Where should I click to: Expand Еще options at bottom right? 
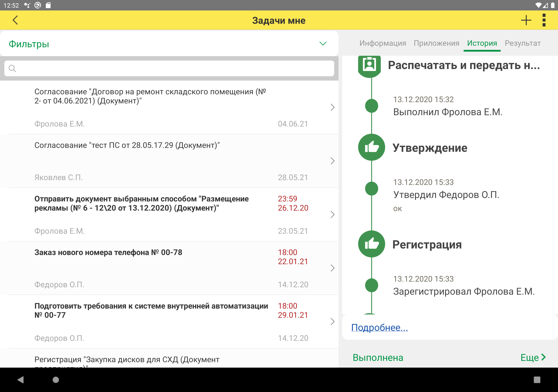coord(533,358)
